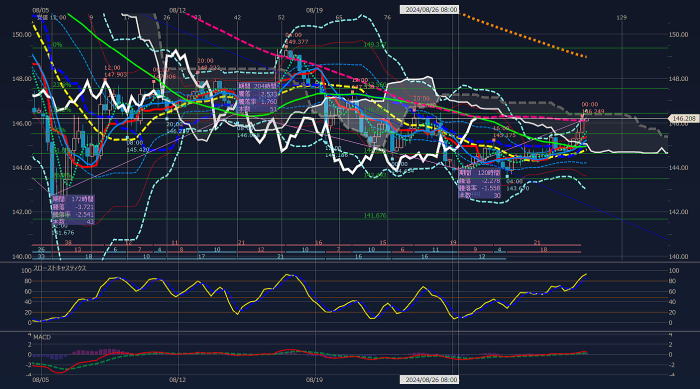
Task: Click stochastics level 80 on right axis
Action: (x=673, y=281)
